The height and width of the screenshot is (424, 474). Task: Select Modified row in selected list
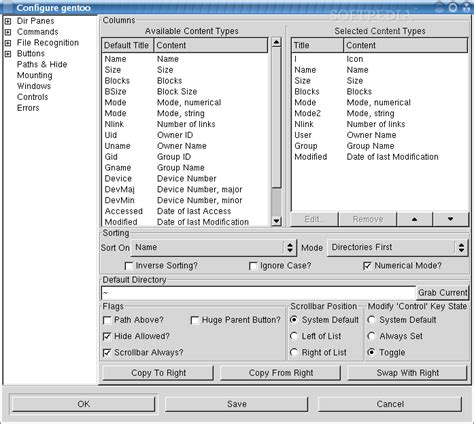tap(380, 157)
